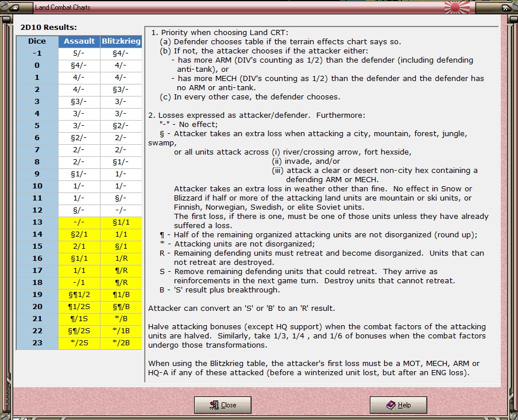Select Blitzkrieg result '§/-' for dice 11

(x=121, y=198)
